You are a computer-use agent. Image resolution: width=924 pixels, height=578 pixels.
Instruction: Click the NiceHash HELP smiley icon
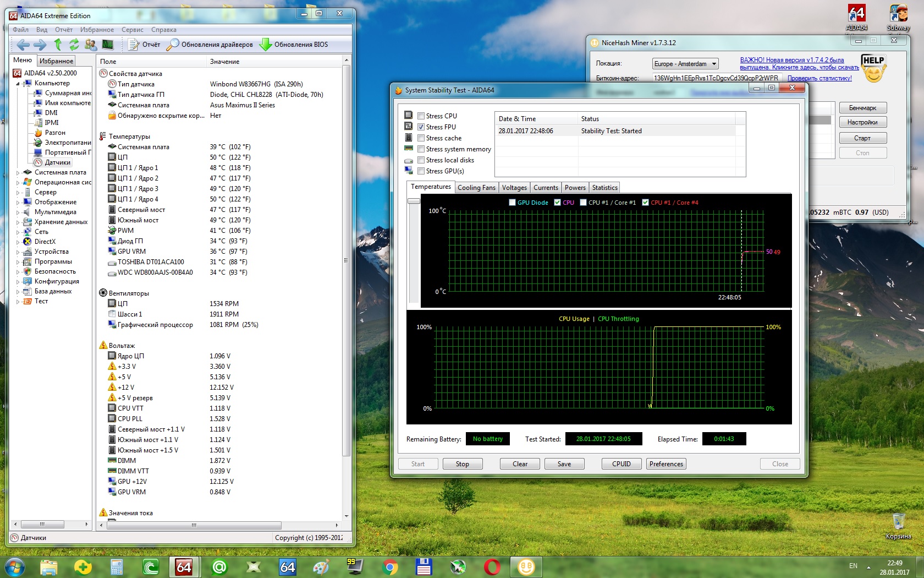point(873,69)
